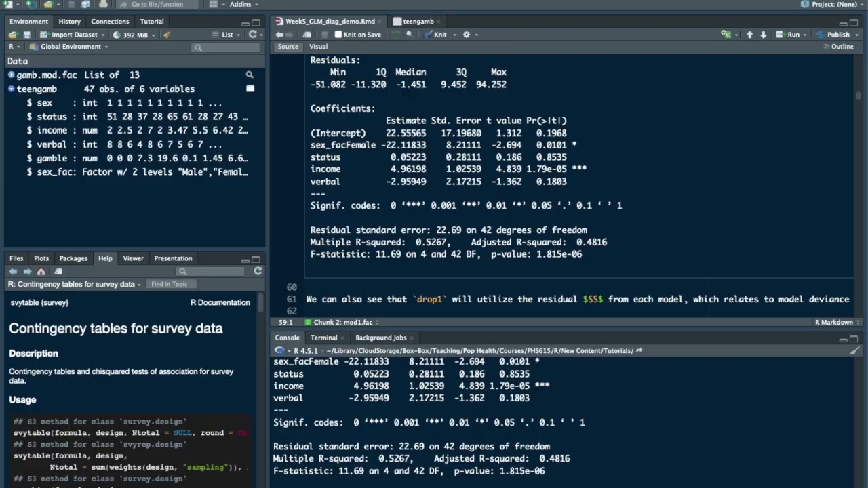Click the Publish button
868x488 pixels.
pos(832,35)
